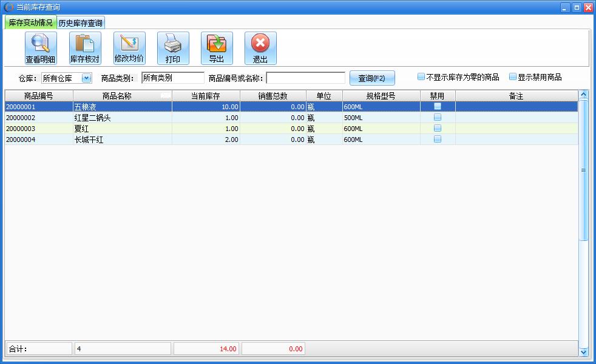Select product code 20000003
Viewport: 596px width, 364px height.
point(39,129)
